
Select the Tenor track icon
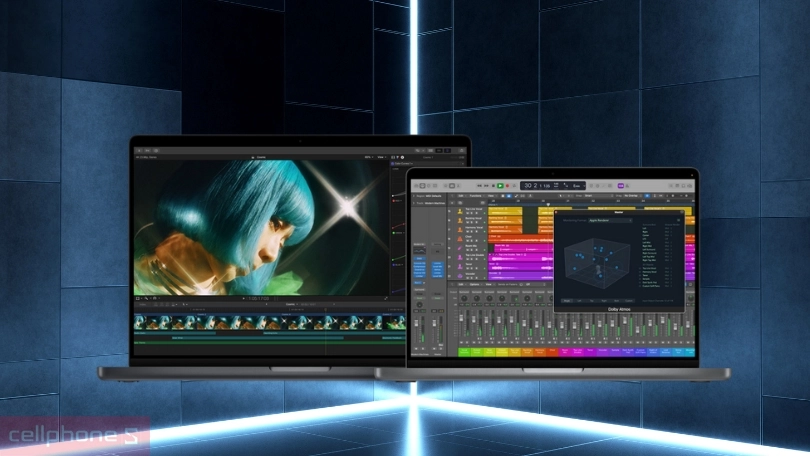460,266
